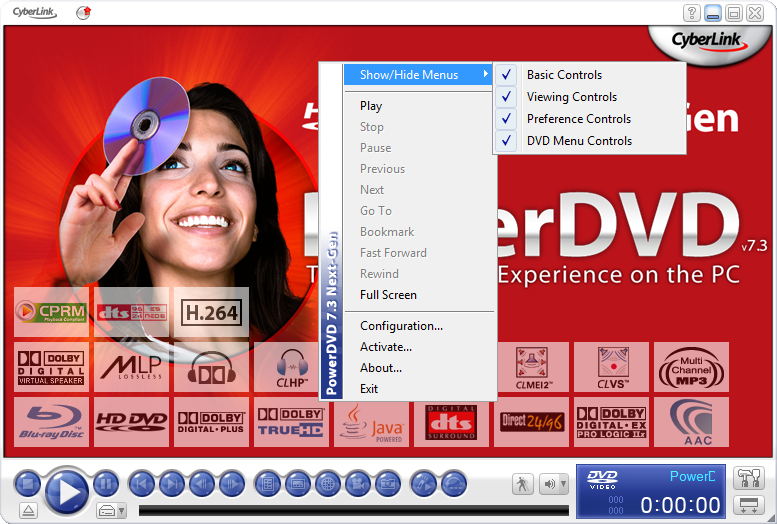Click the subtitles icon button

point(298,483)
